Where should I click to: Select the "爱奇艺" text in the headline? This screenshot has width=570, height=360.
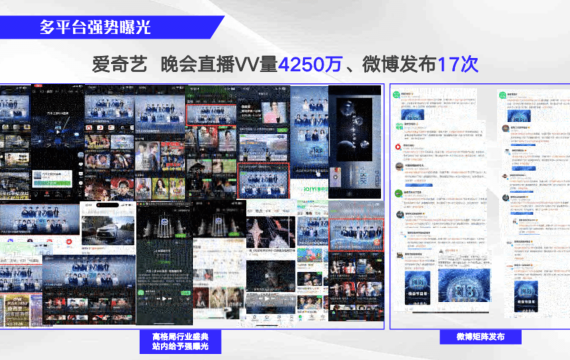pos(120,65)
